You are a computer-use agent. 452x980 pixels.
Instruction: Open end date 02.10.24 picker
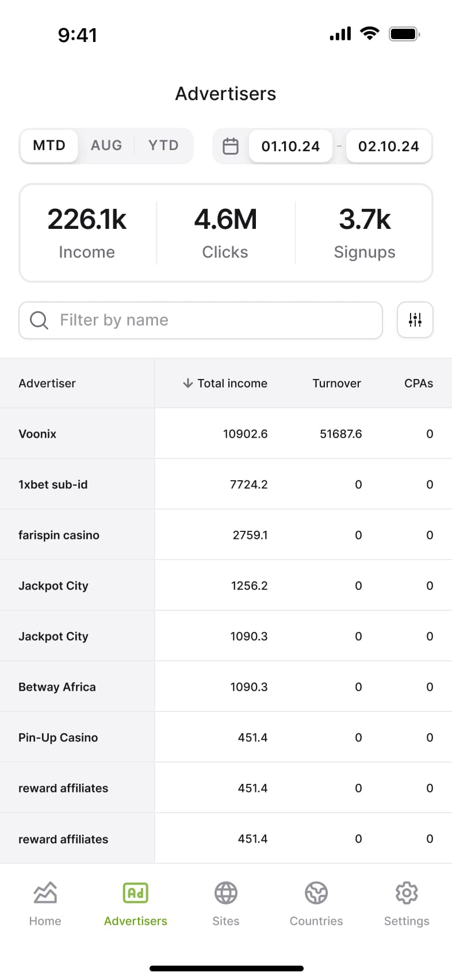point(388,146)
